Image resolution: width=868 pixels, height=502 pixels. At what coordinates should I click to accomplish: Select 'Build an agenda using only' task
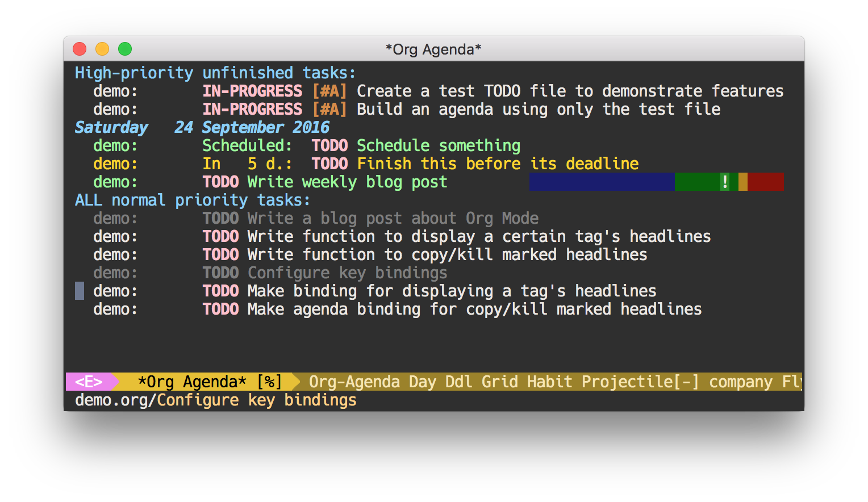pos(539,110)
